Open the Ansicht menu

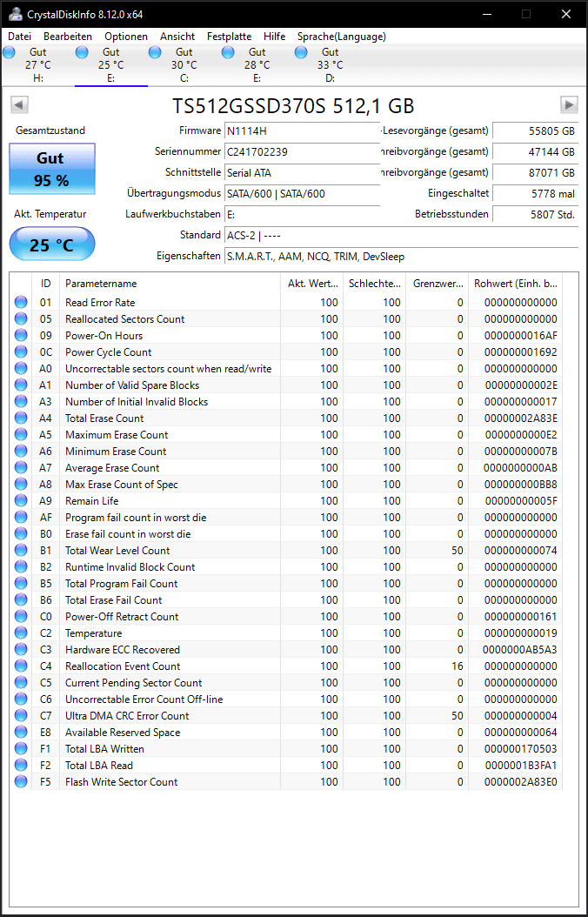(177, 37)
